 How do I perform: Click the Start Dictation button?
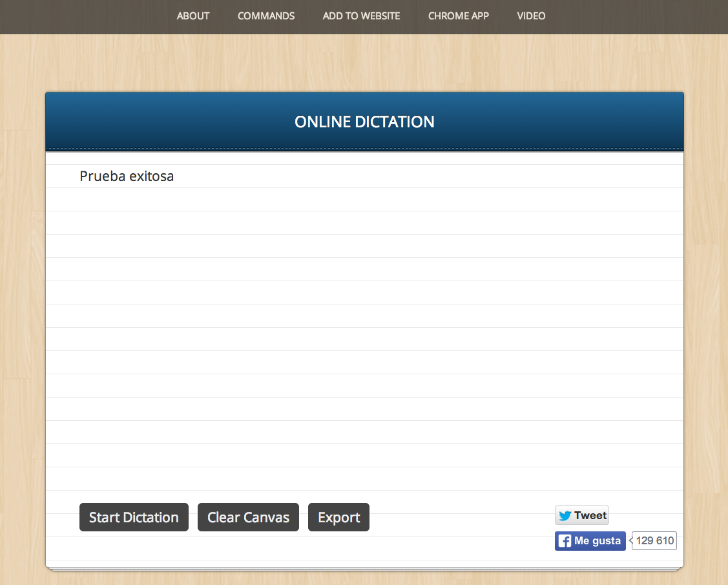click(134, 517)
